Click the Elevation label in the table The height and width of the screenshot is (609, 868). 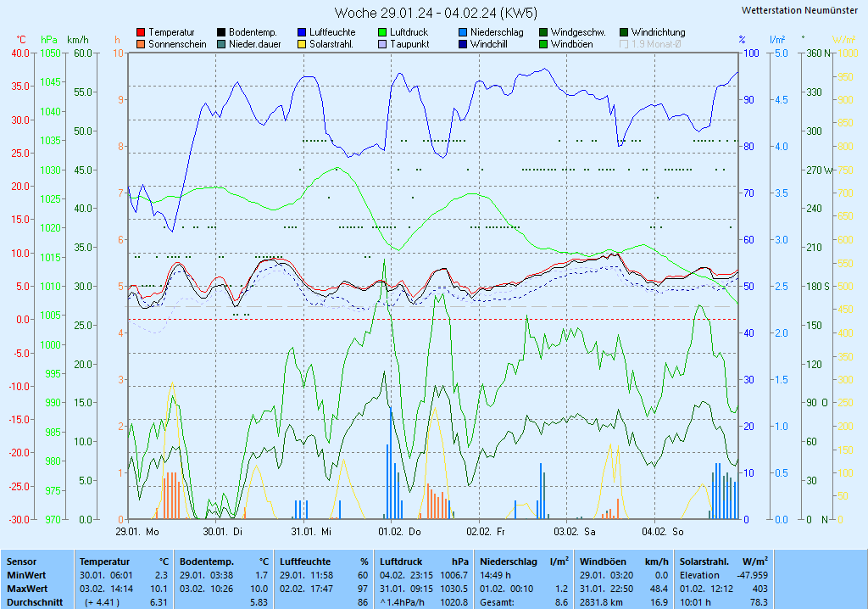pyautogui.click(x=699, y=575)
